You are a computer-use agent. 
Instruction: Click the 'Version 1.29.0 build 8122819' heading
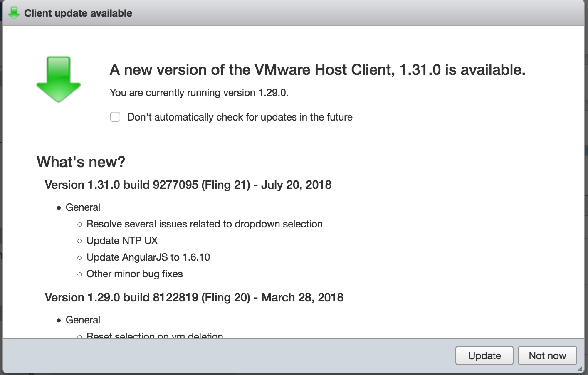[x=194, y=297]
